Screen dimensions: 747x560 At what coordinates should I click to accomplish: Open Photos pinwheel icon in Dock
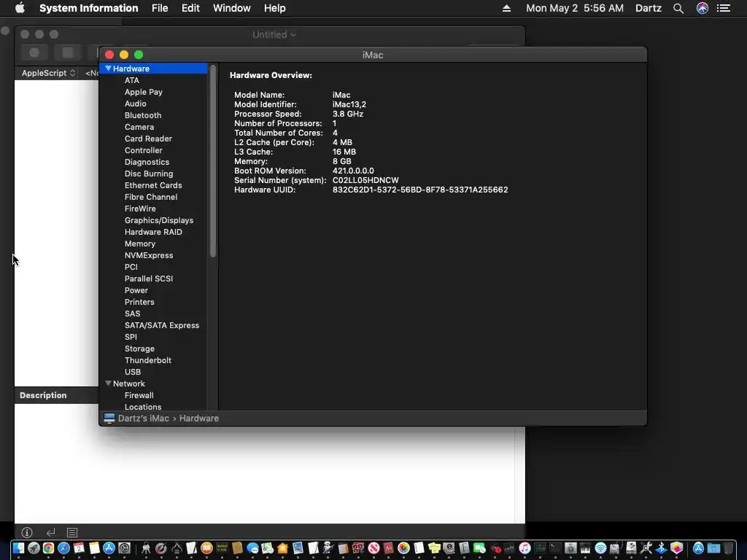tap(403, 548)
